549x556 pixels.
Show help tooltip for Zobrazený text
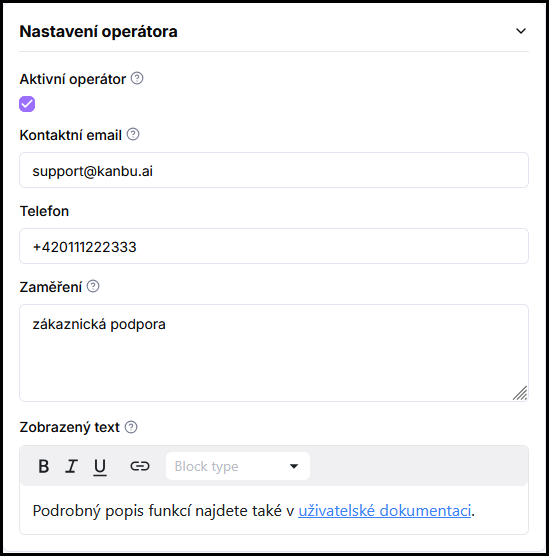click(131, 427)
